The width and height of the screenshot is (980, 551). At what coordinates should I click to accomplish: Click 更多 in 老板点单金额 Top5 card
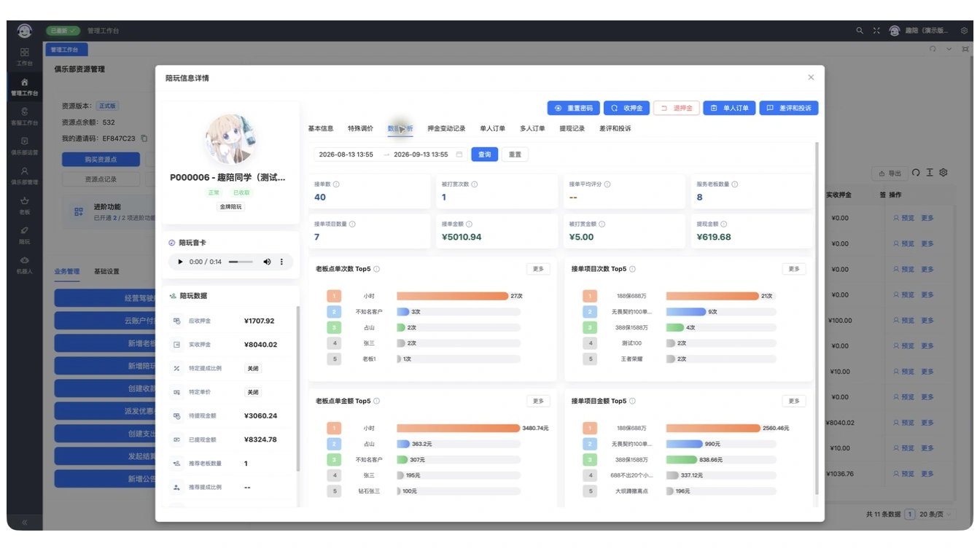[x=538, y=401]
